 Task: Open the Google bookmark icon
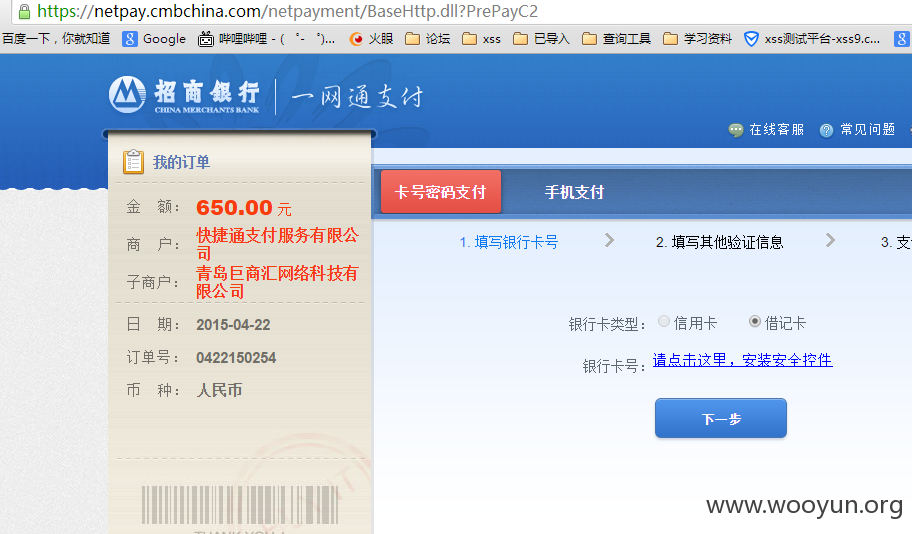click(x=129, y=39)
